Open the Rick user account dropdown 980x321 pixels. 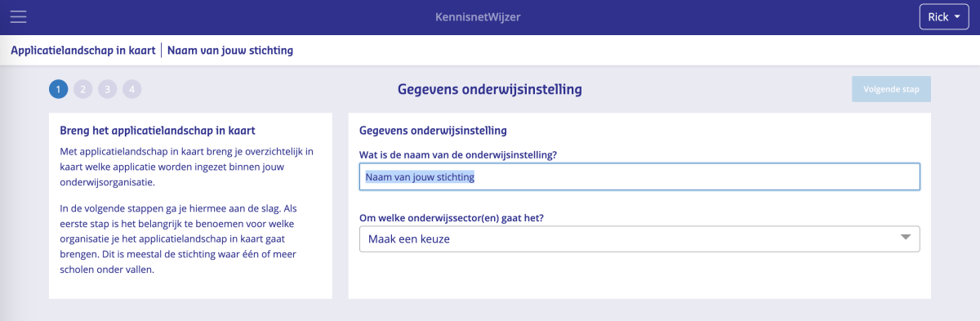coord(943,17)
